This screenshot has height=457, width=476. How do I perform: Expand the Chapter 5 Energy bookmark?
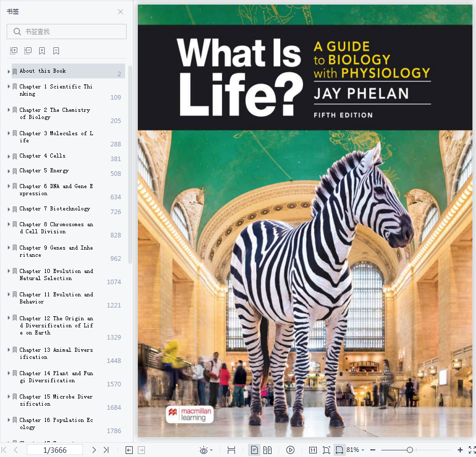point(9,171)
